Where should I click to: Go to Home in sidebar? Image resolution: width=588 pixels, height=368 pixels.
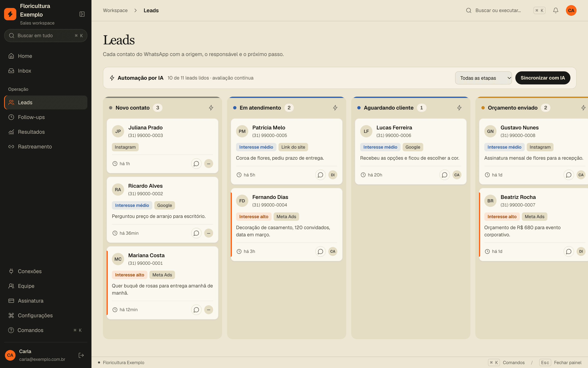pyautogui.click(x=46, y=56)
